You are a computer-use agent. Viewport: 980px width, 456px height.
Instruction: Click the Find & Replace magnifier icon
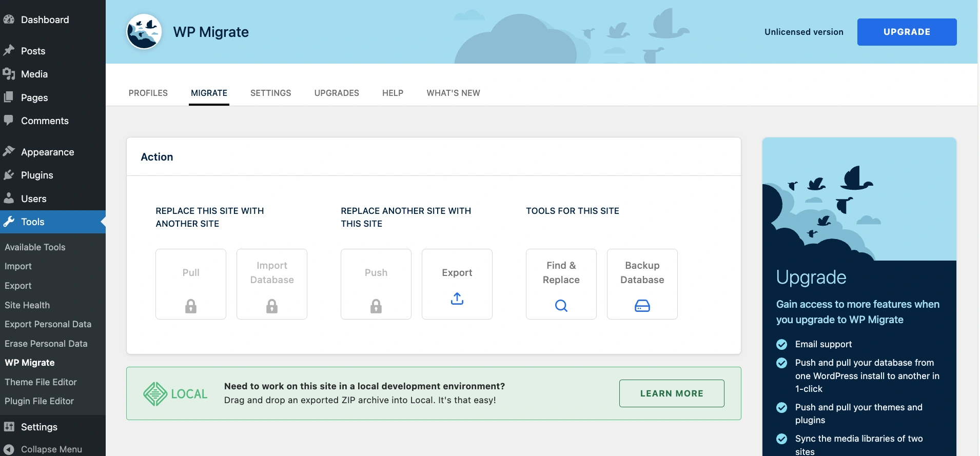[561, 306]
